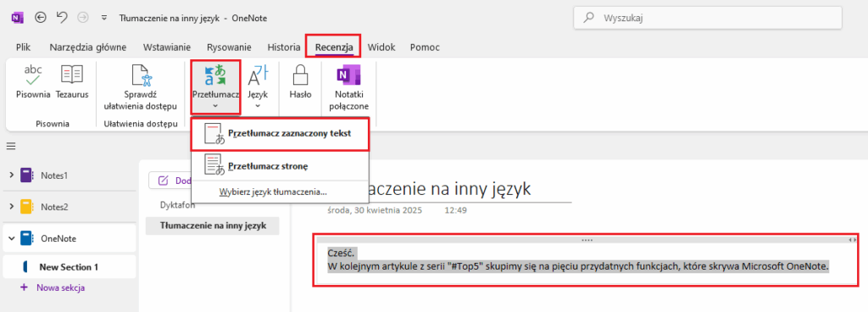This screenshot has width=868, height=312.
Task: Click the purple Notes1 notebook icon
Action: tap(27, 175)
